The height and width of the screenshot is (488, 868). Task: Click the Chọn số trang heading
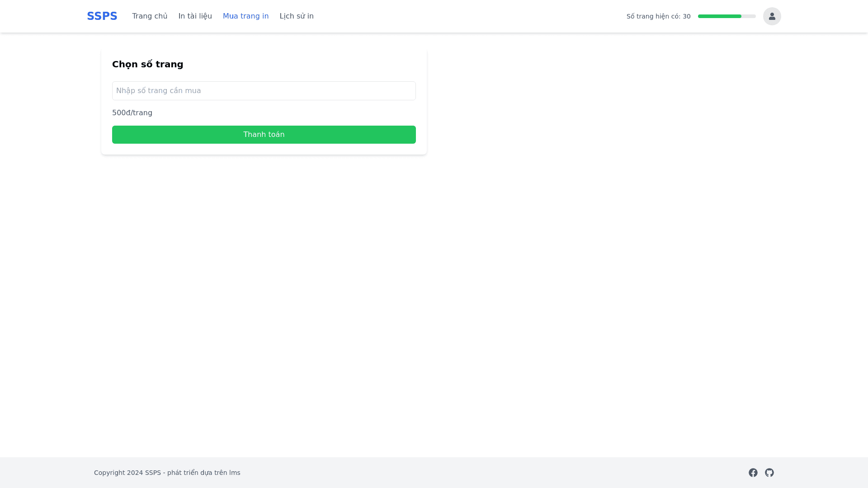[x=147, y=64]
